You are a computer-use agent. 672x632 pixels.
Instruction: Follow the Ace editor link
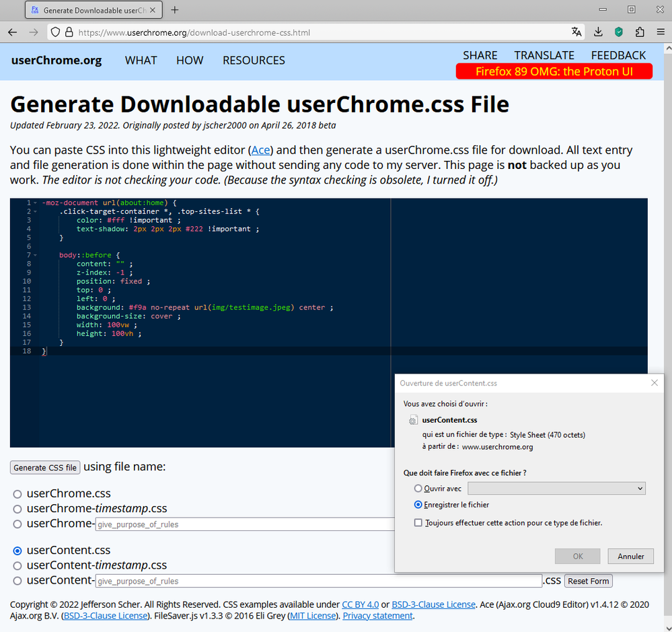point(260,150)
